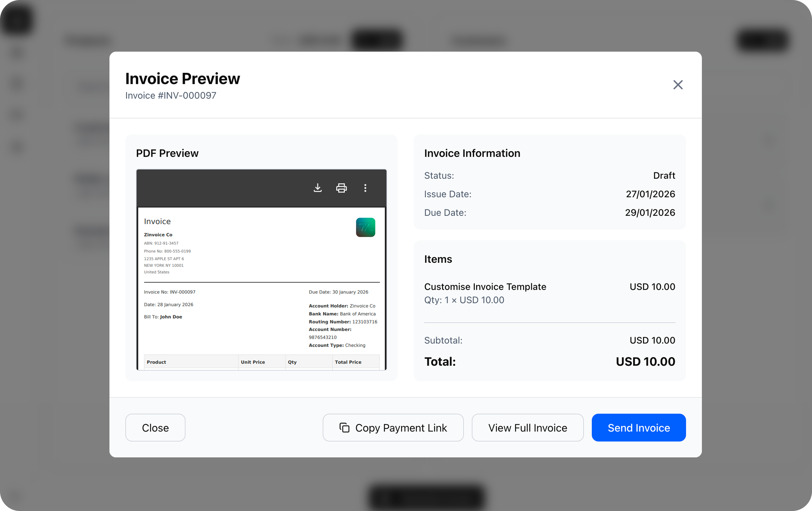Click the Issue Date value 27/01/2026

(x=650, y=194)
